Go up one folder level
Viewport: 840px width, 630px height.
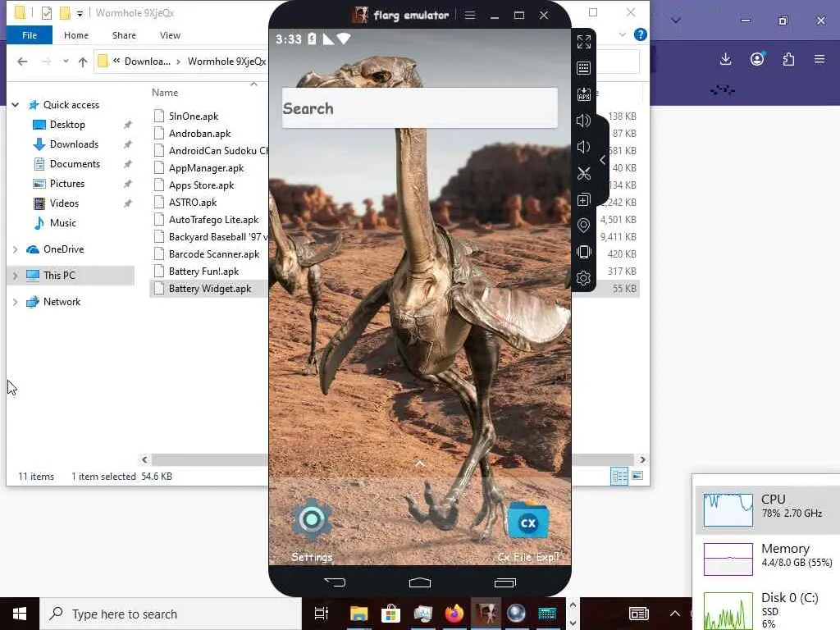[83, 62]
